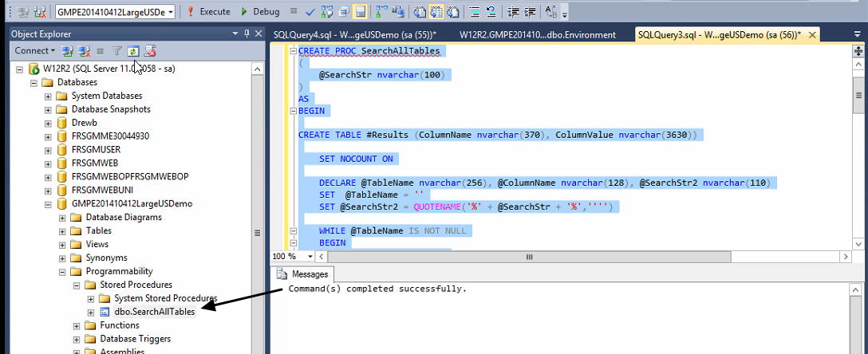This screenshot has height=354, width=868.
Task: Click the Refresh icon in Object Explorer
Action: coord(132,51)
